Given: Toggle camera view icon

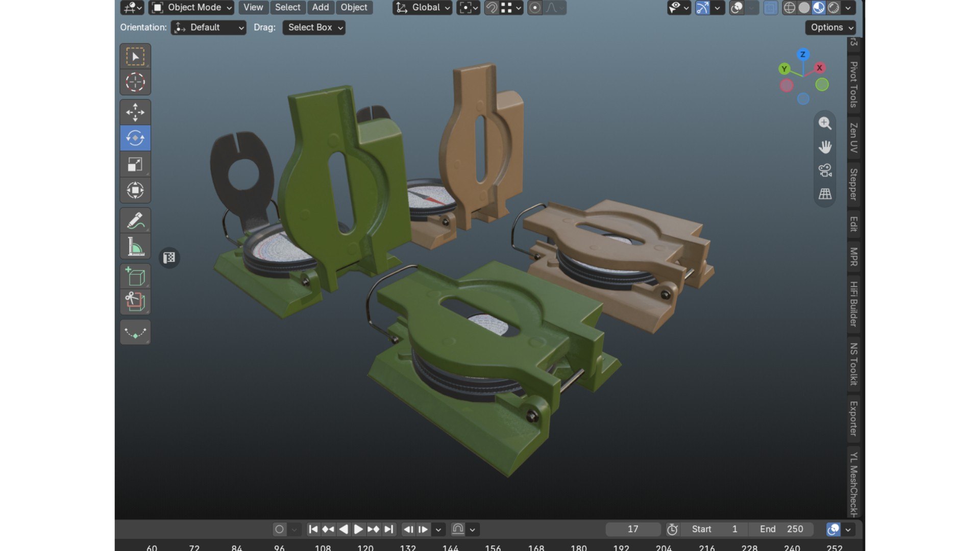Looking at the screenshot, I should pos(825,170).
